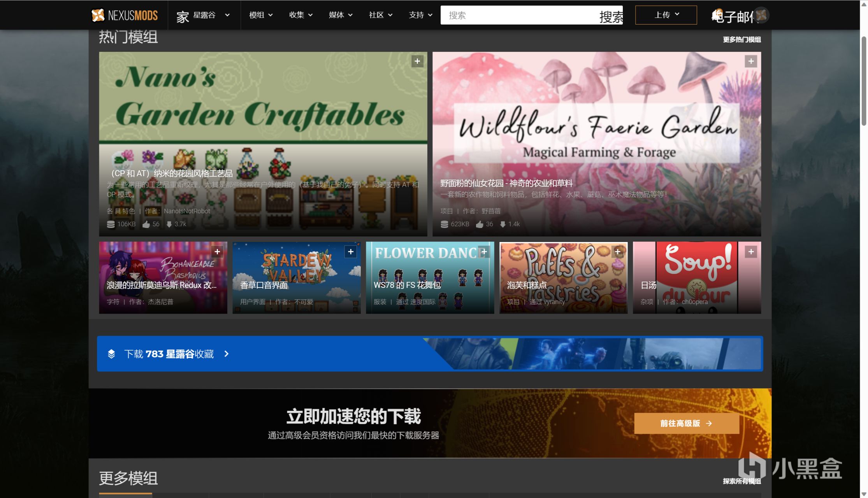Add Romanceable Rasmodius with plus icon
The image size is (868, 498).
pyautogui.click(x=217, y=252)
